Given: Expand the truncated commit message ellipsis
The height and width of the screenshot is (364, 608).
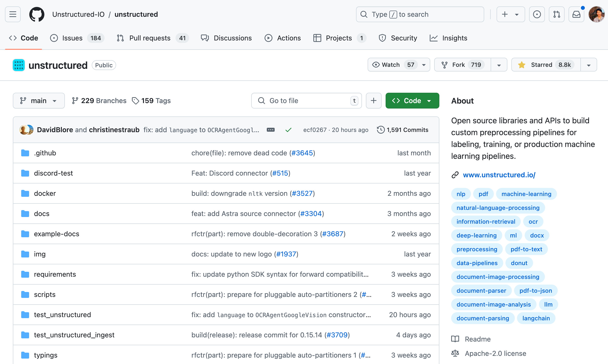Looking at the screenshot, I should click(270, 130).
